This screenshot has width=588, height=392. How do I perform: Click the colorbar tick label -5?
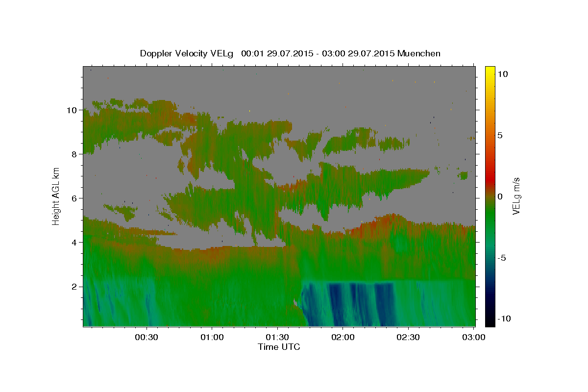point(502,258)
